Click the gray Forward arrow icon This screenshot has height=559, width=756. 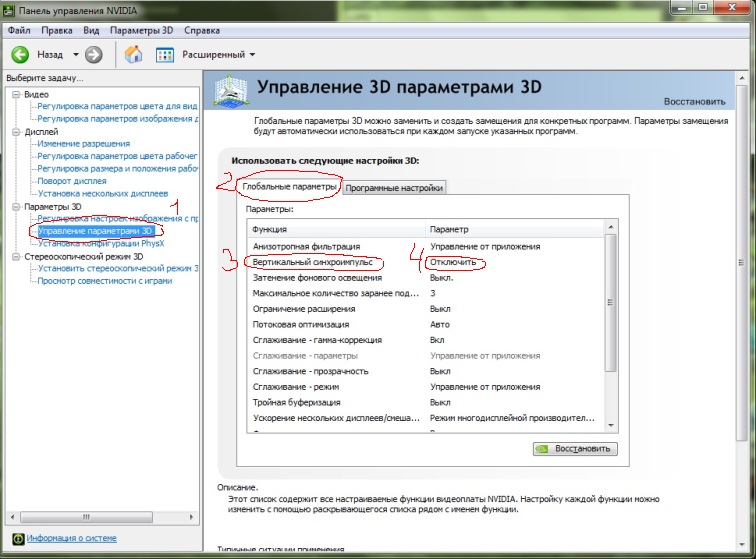(x=94, y=55)
